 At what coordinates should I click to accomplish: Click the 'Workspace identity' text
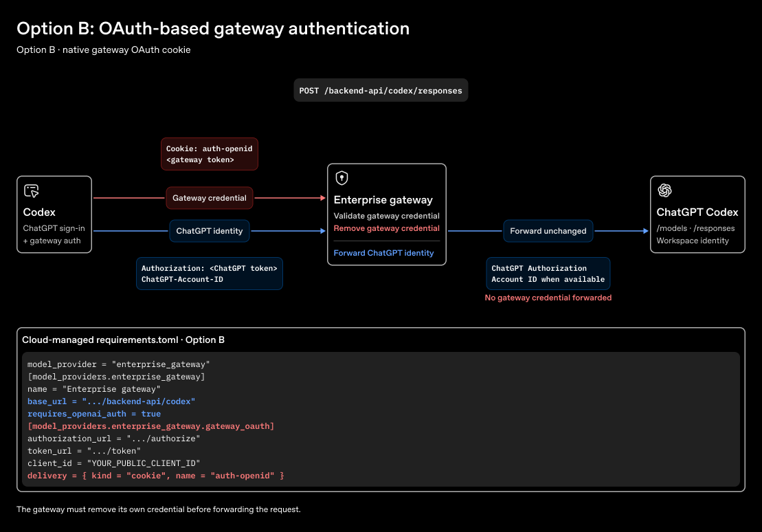click(x=693, y=241)
